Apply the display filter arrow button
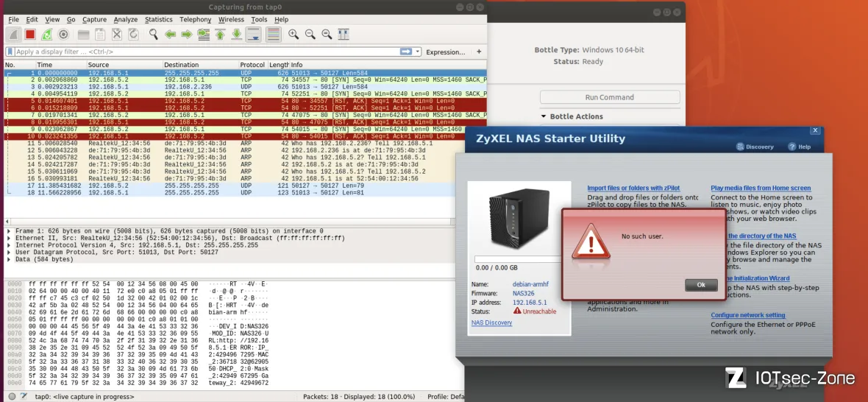The image size is (868, 402). pyautogui.click(x=406, y=52)
